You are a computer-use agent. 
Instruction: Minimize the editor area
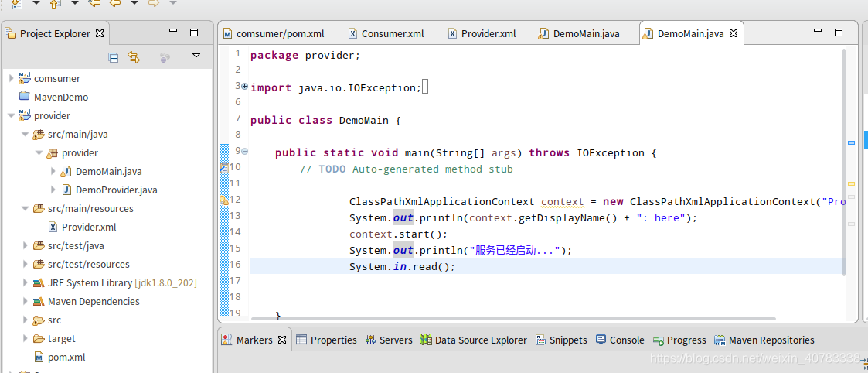[818, 32]
